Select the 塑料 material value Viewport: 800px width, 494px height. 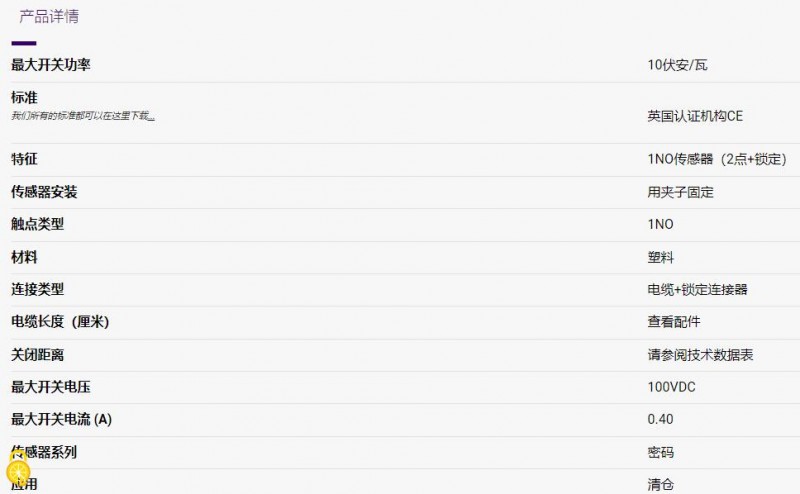pos(660,257)
